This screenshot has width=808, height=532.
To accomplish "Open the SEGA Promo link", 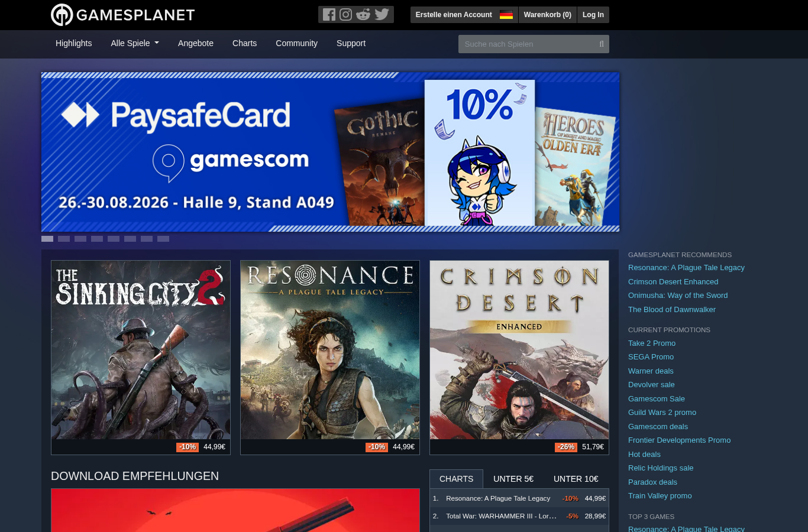I will tap(651, 357).
